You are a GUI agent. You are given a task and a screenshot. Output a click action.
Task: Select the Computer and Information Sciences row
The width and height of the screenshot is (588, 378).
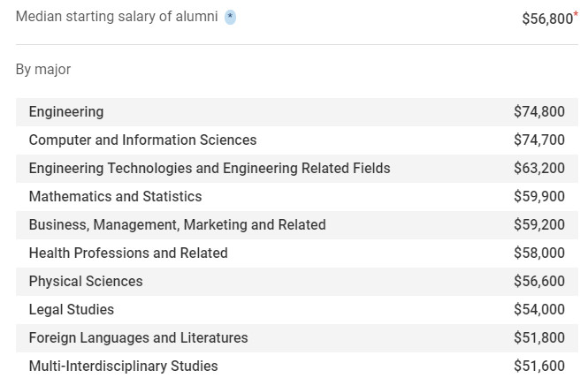(x=142, y=140)
